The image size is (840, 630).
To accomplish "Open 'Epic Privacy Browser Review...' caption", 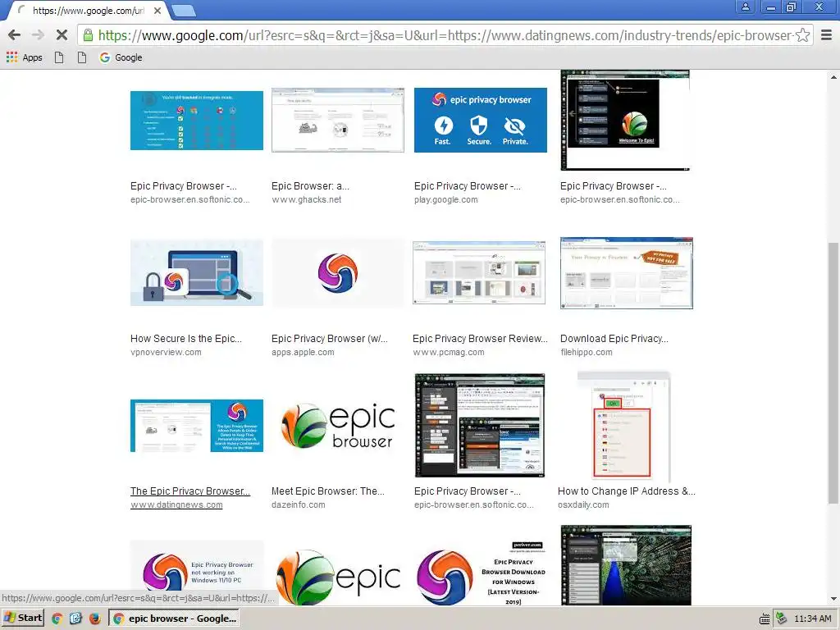I will (480, 339).
